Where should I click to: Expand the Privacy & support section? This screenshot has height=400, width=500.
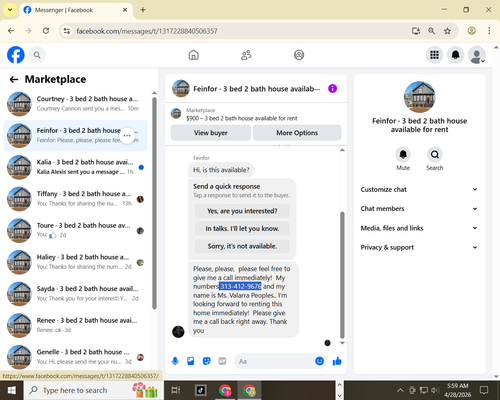tap(419, 247)
